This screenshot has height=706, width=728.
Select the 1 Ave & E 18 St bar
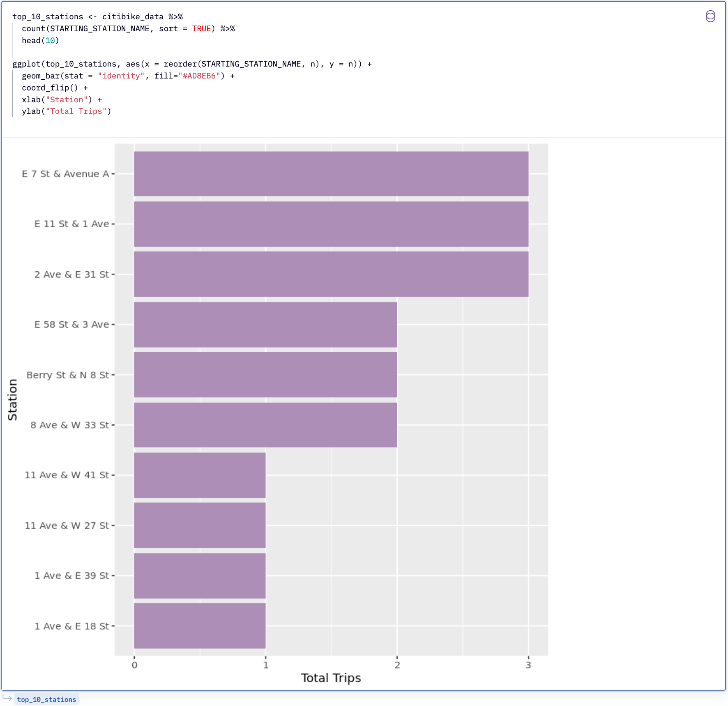tap(200, 626)
